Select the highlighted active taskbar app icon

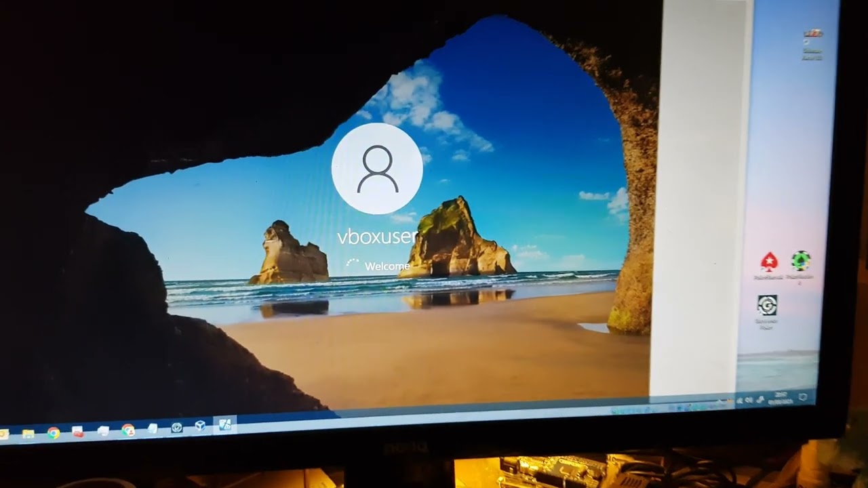point(224,425)
